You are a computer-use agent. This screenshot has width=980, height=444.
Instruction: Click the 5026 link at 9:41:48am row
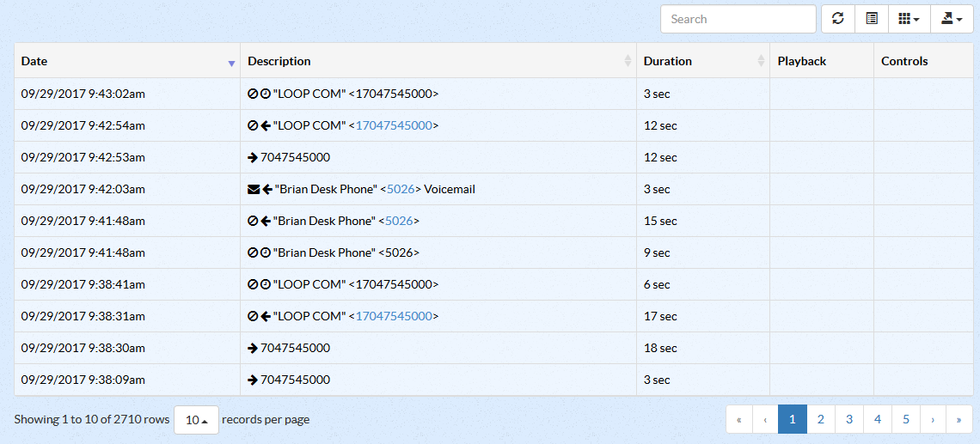(399, 221)
